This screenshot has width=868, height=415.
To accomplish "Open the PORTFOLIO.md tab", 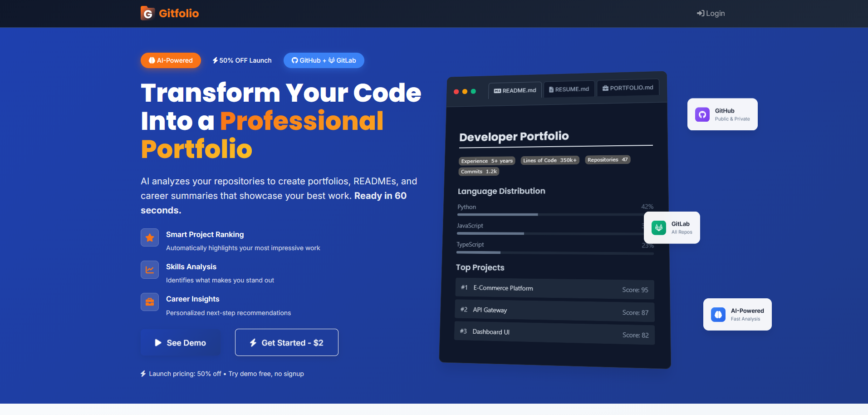I will tap(628, 87).
